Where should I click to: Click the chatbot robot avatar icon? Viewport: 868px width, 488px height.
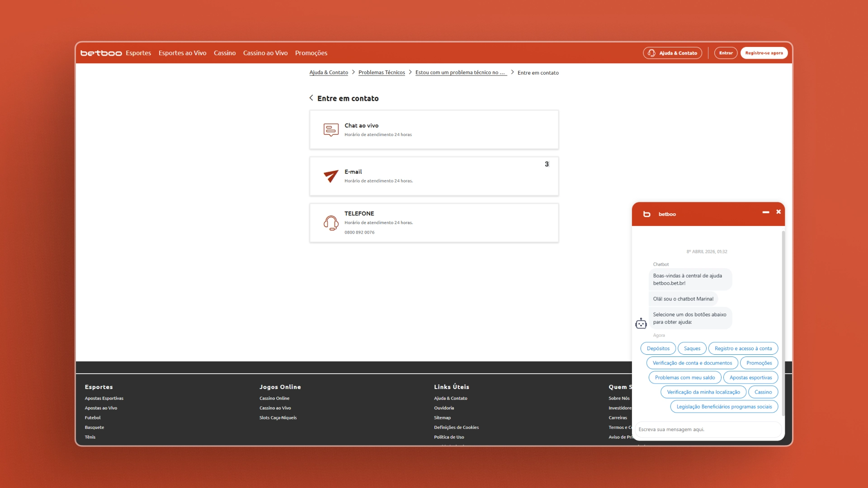[641, 324]
